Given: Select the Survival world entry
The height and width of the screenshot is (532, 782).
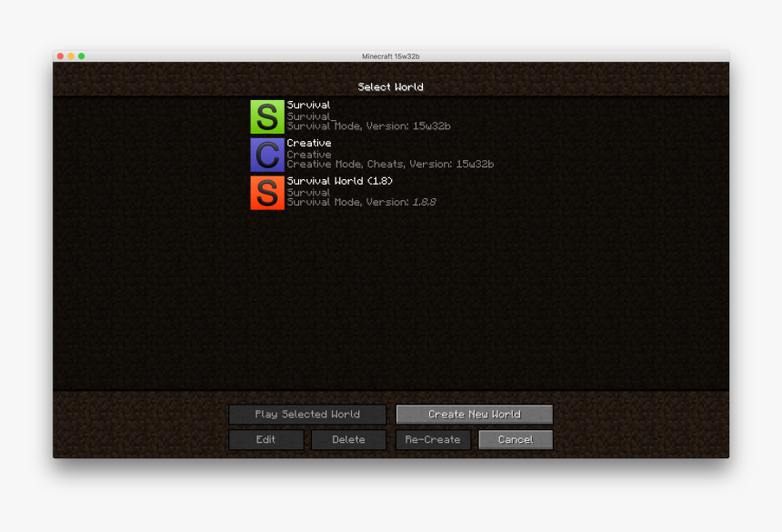Looking at the screenshot, I should (x=364, y=115).
